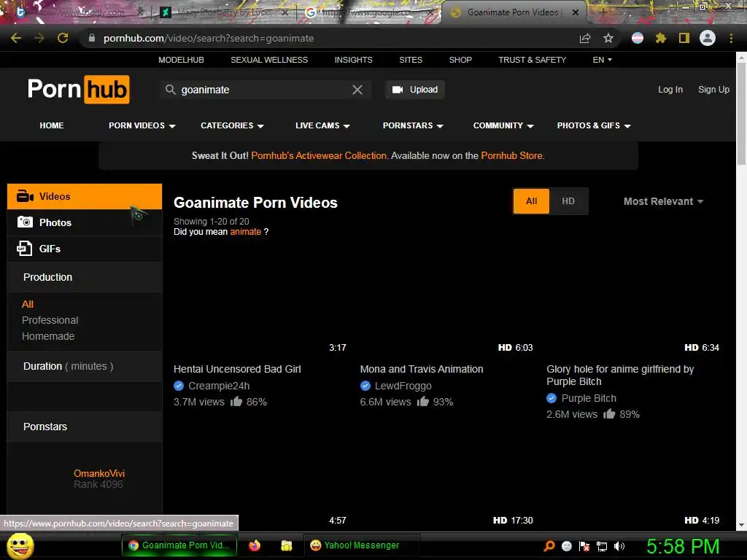Image resolution: width=747 pixels, height=560 pixels.
Task: Click the browser address bar URL
Action: tap(209, 38)
